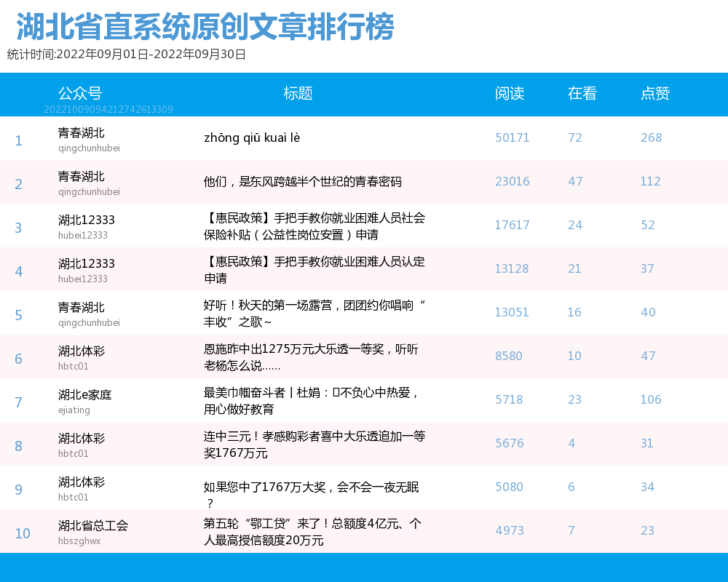Click the 湖北12333 account in rank 3

[87, 220]
